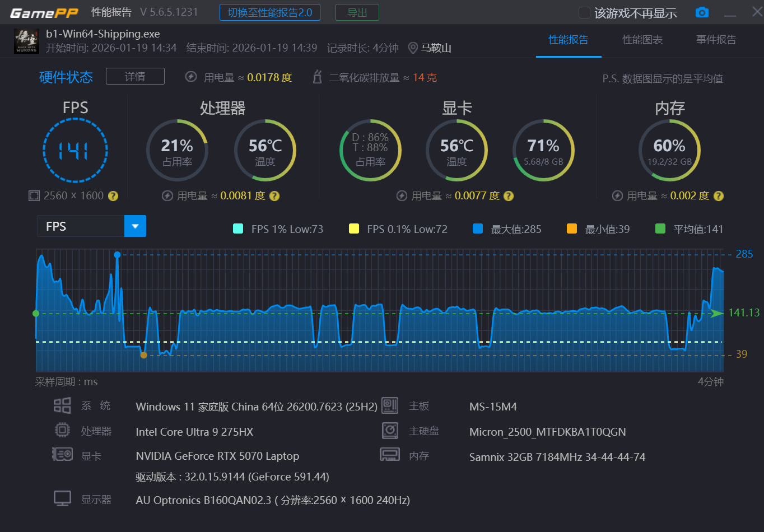The width and height of the screenshot is (764, 532).
Task: Click the max FPS peak marker on chart
Action: [117, 255]
